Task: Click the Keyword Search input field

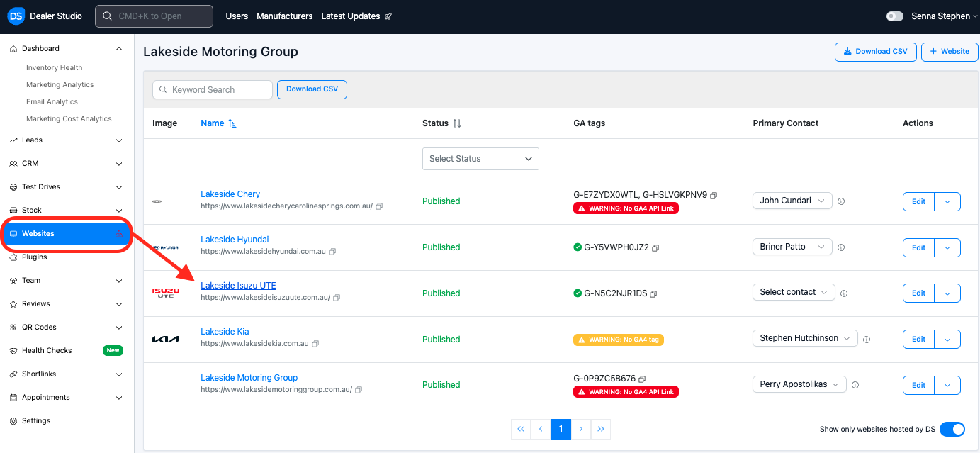Action: [213, 90]
